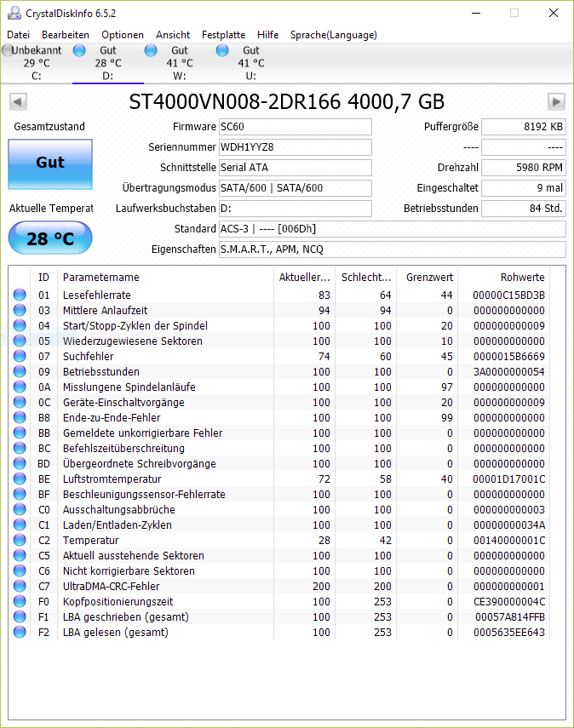Viewport: 574px width, 728px height.
Task: Click the Eingeschaltet field 9 mal
Action: pos(524,188)
